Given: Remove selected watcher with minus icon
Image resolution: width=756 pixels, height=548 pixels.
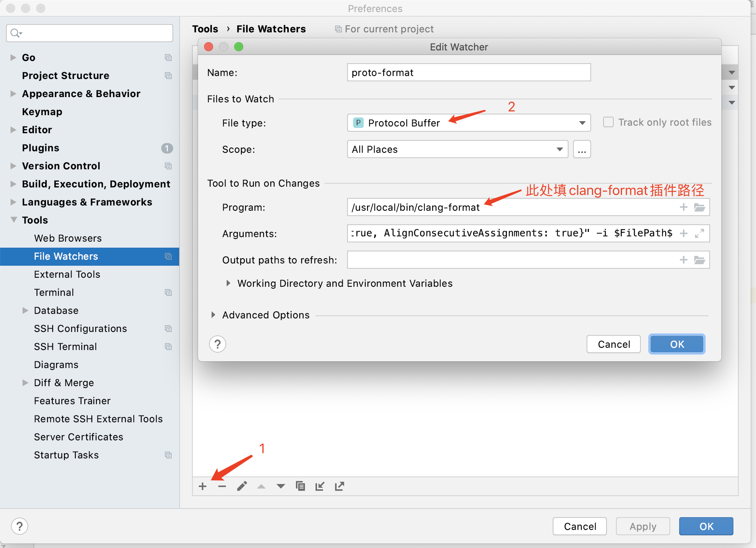Looking at the screenshot, I should click(x=222, y=486).
